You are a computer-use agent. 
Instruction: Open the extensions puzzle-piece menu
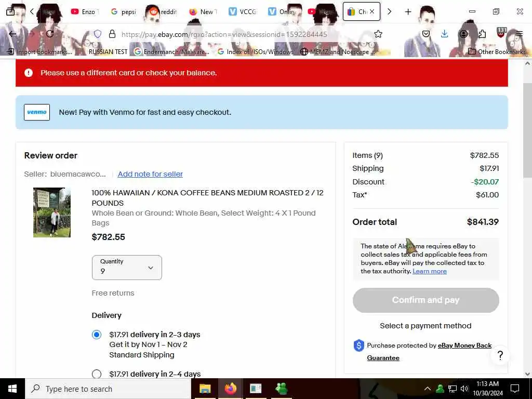coord(482,34)
